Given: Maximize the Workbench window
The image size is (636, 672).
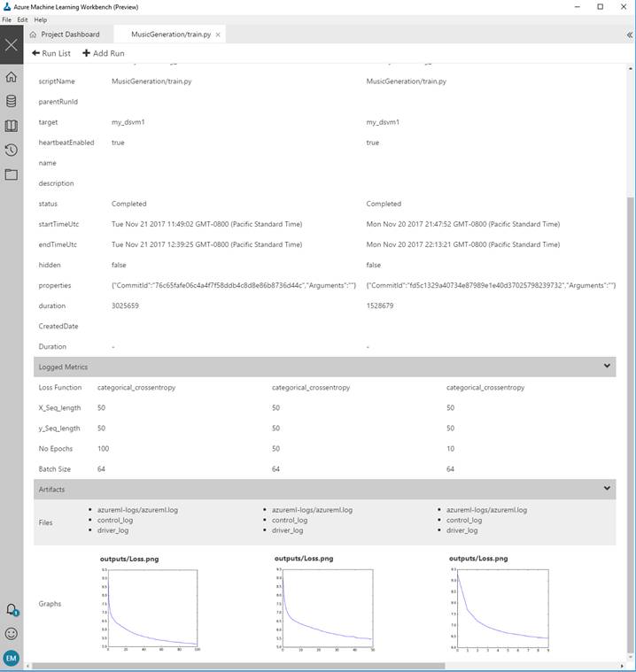Looking at the screenshot, I should point(601,7).
